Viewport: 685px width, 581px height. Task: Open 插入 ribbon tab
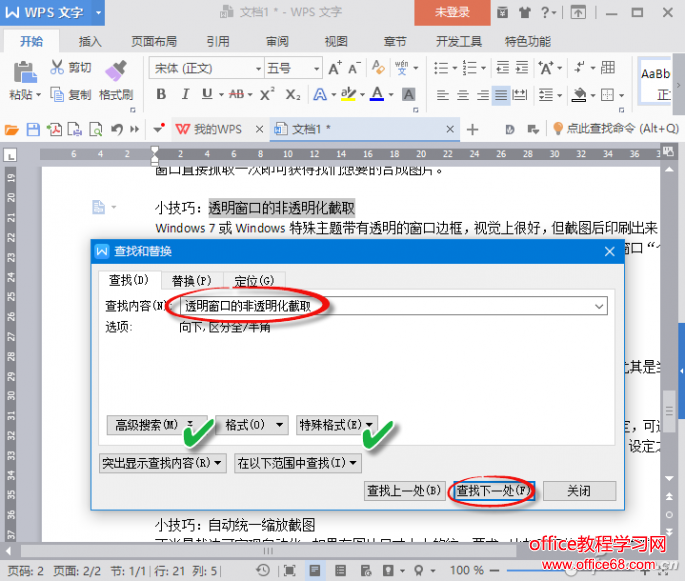90,42
